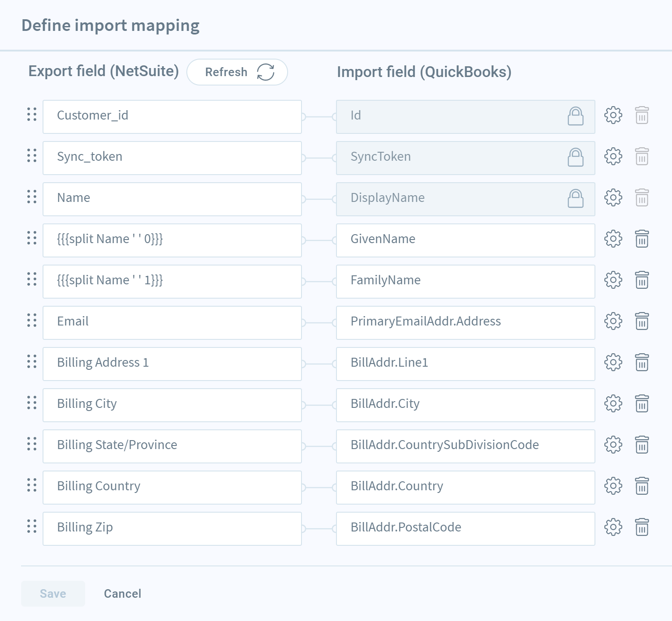The height and width of the screenshot is (621, 672).
Task: Click the drag handle for Customer_id row
Action: click(x=32, y=115)
